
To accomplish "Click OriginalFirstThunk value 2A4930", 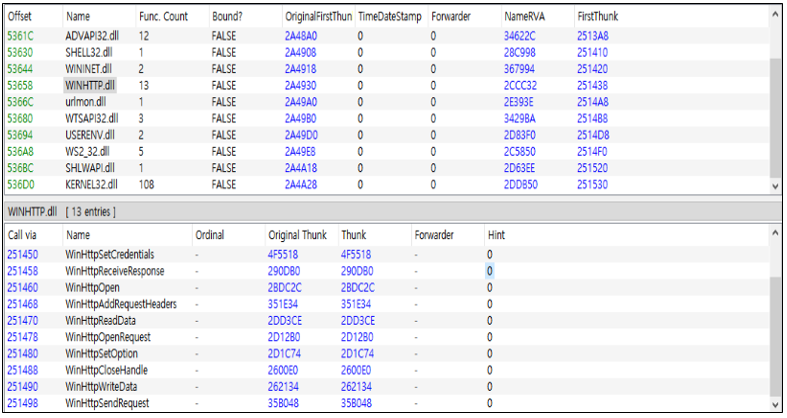I will point(301,86).
